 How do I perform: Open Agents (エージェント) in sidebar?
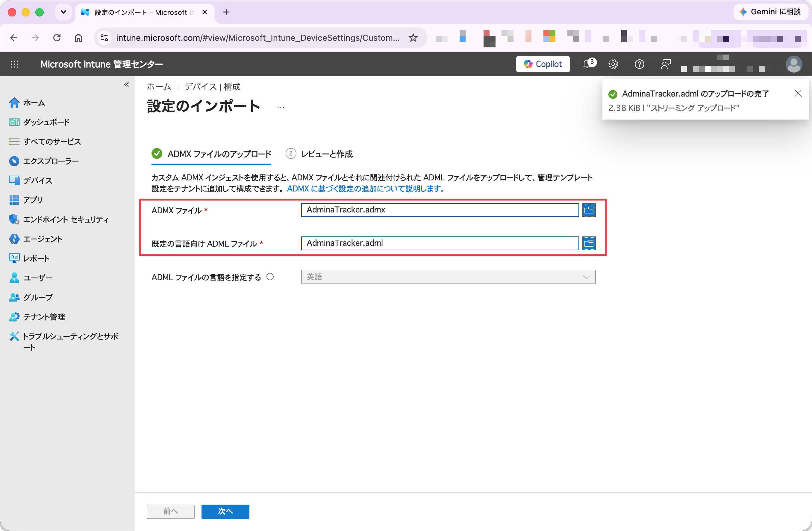click(x=36, y=239)
